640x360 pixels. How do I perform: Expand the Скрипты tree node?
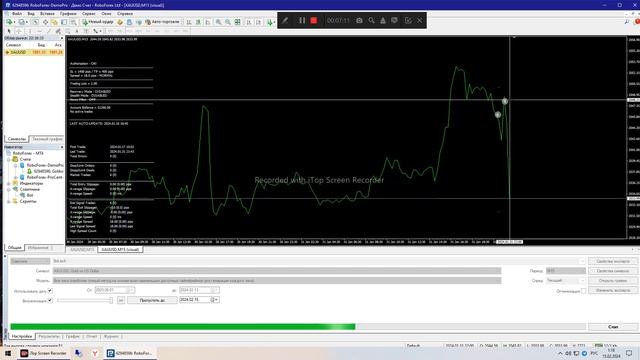click(9, 201)
